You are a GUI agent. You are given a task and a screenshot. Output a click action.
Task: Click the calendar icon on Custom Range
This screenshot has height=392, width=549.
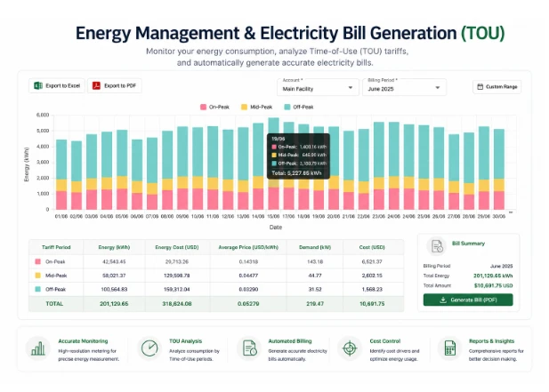pyautogui.click(x=480, y=87)
